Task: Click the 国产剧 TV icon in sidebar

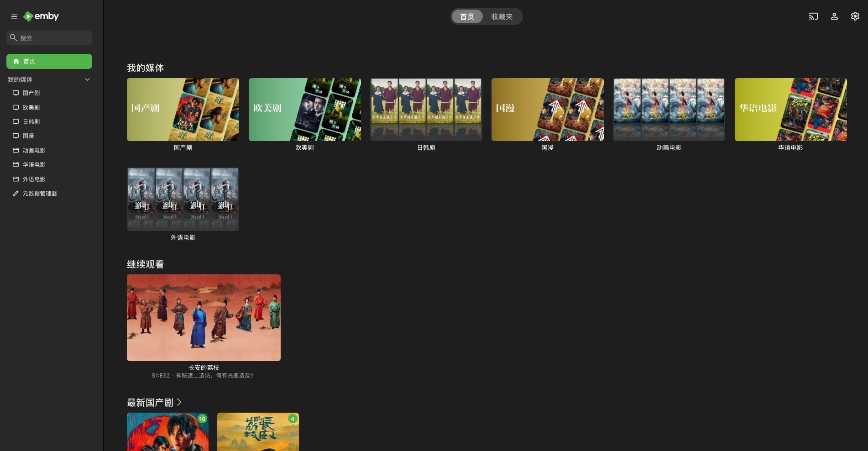Action: coord(16,93)
